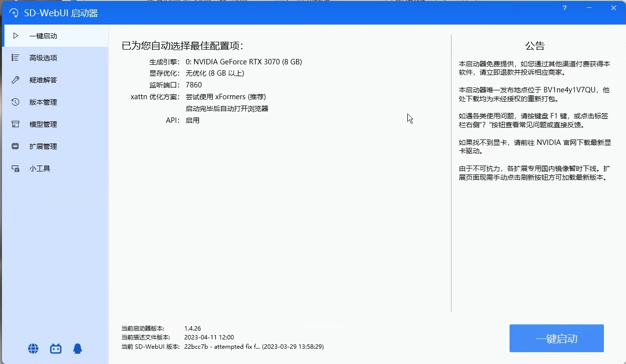Open the globe website icon
The height and width of the screenshot is (364, 626).
33,349
